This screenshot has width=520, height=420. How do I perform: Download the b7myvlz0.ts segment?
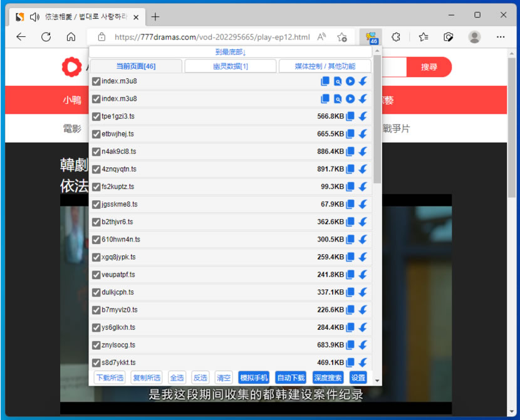tap(363, 310)
